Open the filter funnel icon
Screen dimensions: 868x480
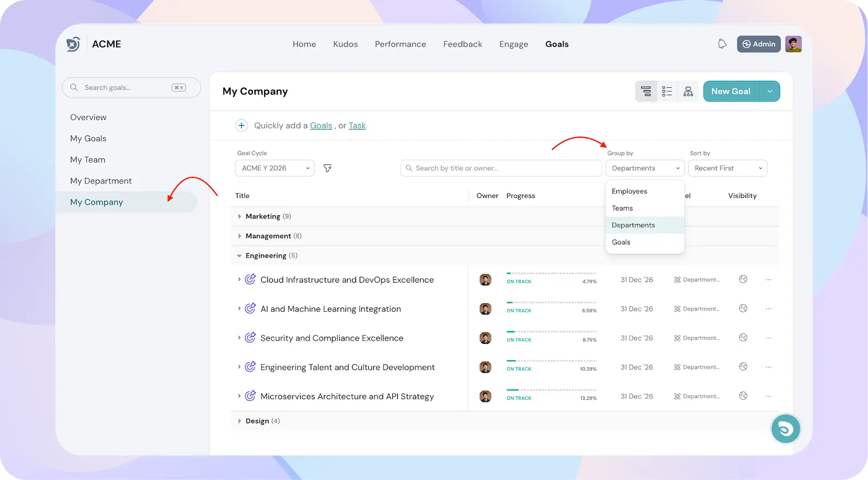327,168
